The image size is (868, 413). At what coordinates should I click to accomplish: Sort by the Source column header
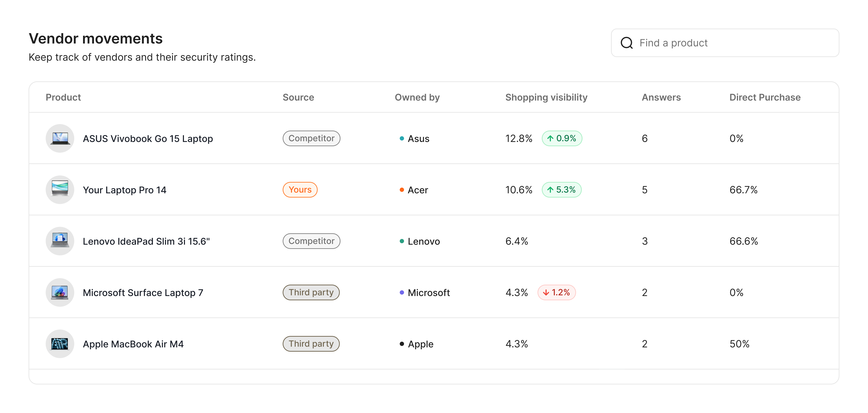[x=298, y=97]
